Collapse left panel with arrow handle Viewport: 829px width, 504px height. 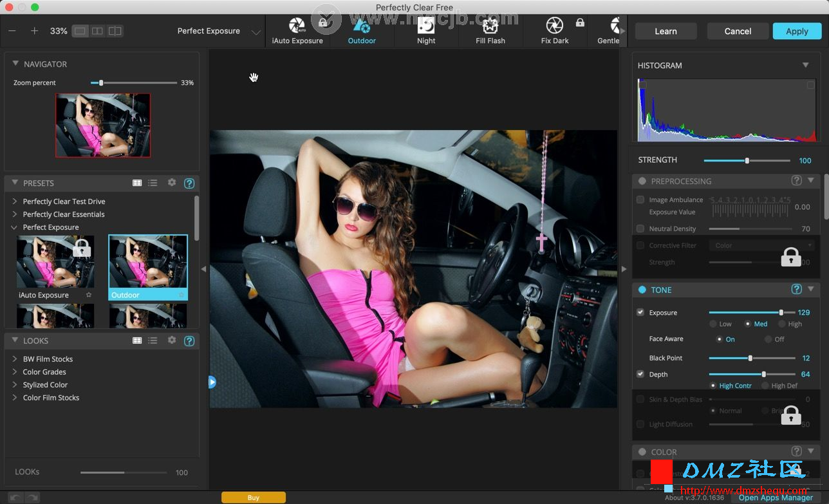point(203,269)
